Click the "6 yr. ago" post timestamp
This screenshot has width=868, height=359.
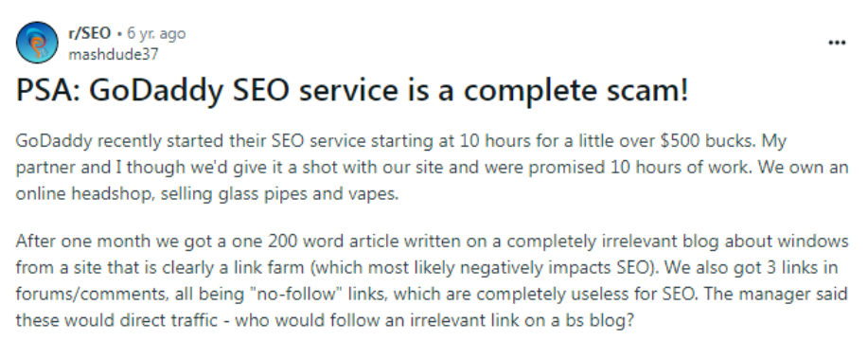tap(156, 34)
